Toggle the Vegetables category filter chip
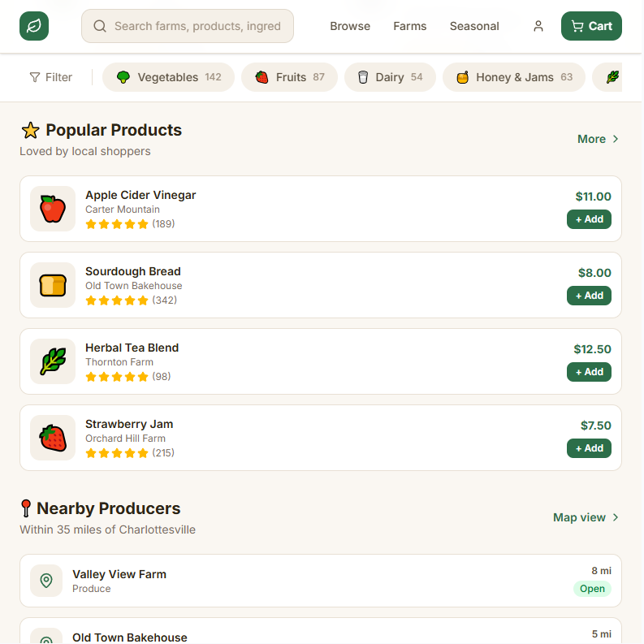The height and width of the screenshot is (644, 644). pyautogui.click(x=168, y=77)
